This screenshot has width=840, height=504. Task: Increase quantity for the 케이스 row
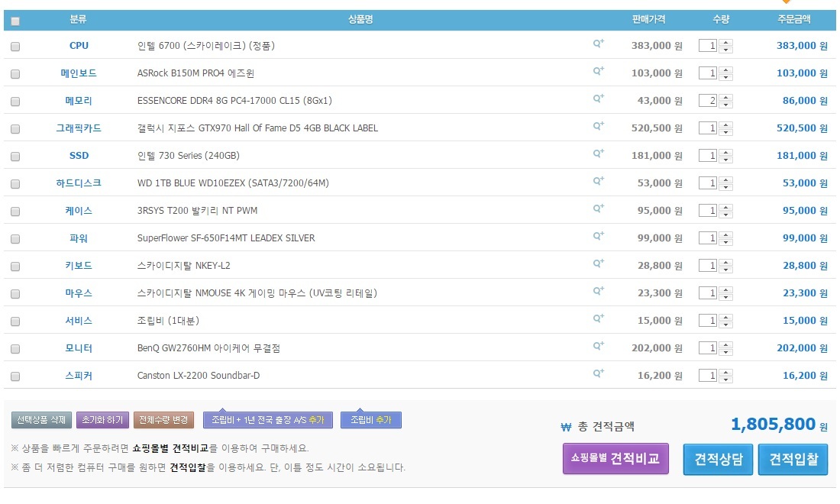[726, 207]
